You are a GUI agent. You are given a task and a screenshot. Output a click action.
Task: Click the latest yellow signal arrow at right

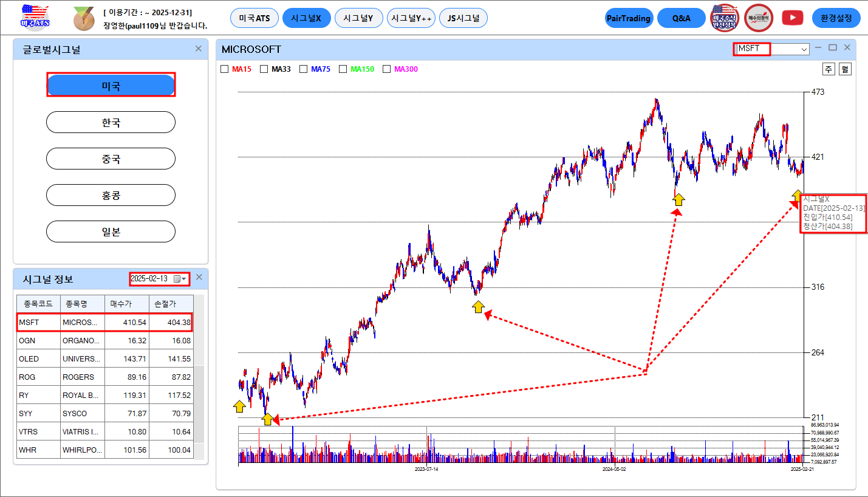coord(796,195)
